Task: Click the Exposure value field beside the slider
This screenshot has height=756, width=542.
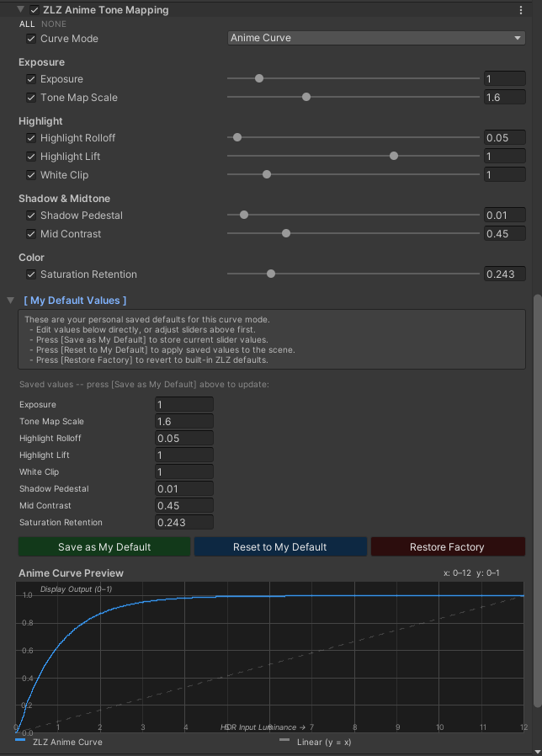Action: tap(505, 78)
